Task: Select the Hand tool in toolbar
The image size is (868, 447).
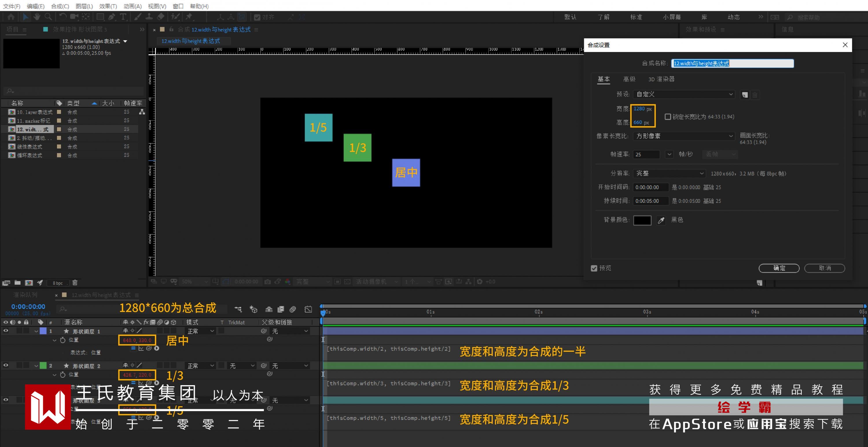Action: coord(36,17)
